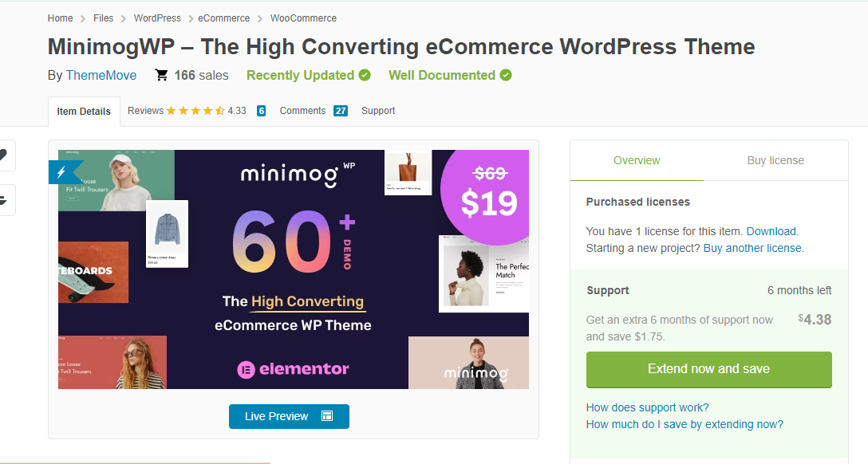Click the MinimogWP theme preview image
Image resolution: width=868 pixels, height=464 pixels.
(293, 269)
